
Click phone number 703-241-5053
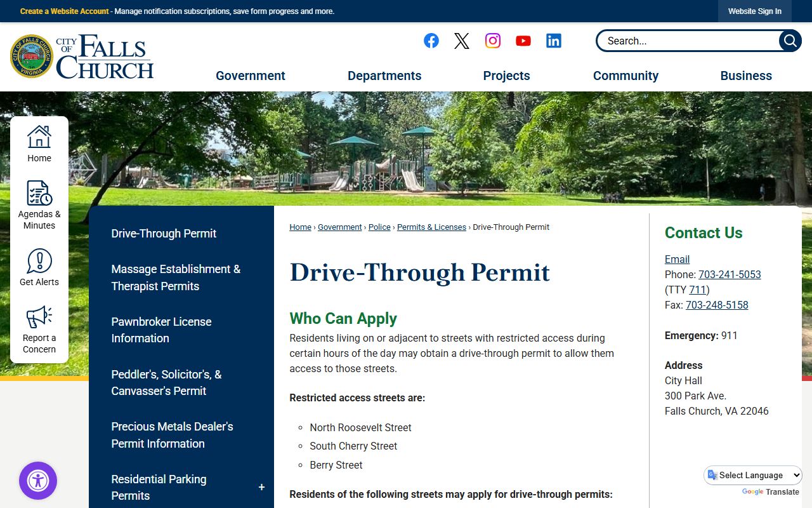pos(730,274)
